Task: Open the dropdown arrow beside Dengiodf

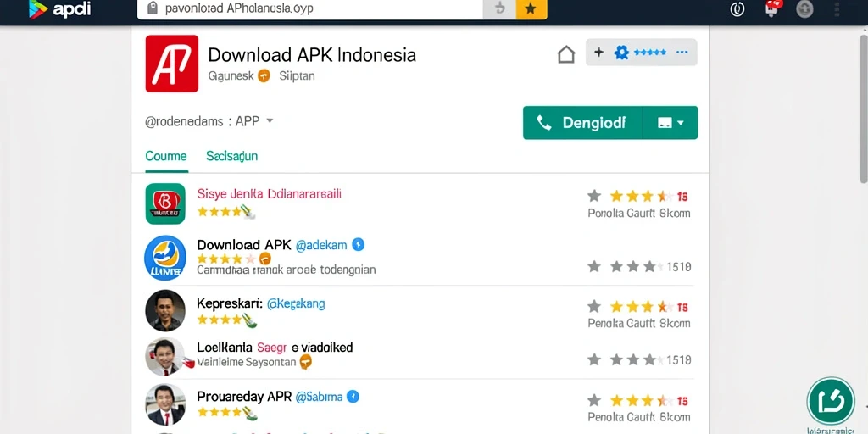Action: coord(670,123)
